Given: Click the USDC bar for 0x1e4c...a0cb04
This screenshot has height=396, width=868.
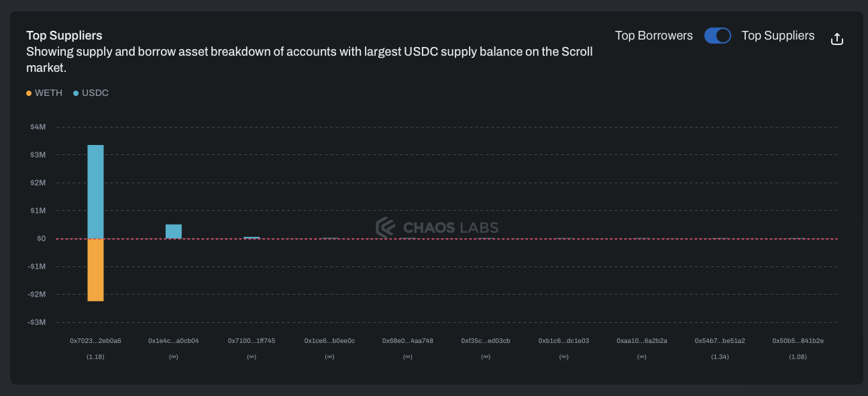Looking at the screenshot, I should click(174, 231).
